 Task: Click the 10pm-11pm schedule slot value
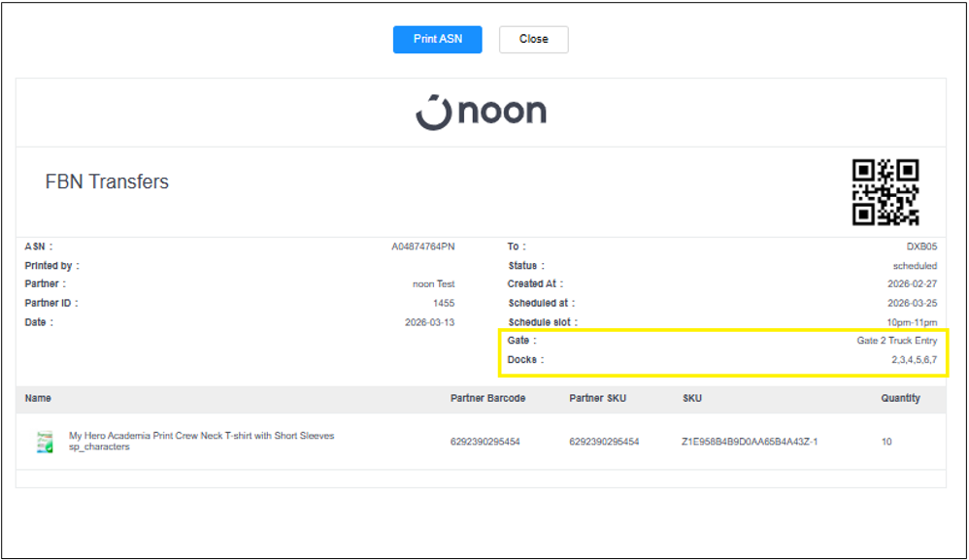(x=913, y=322)
